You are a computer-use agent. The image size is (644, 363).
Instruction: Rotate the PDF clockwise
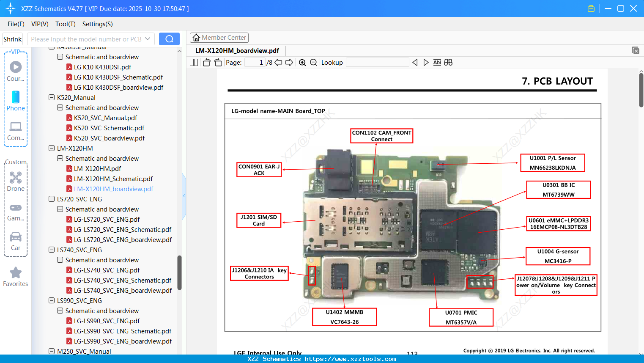(x=217, y=62)
